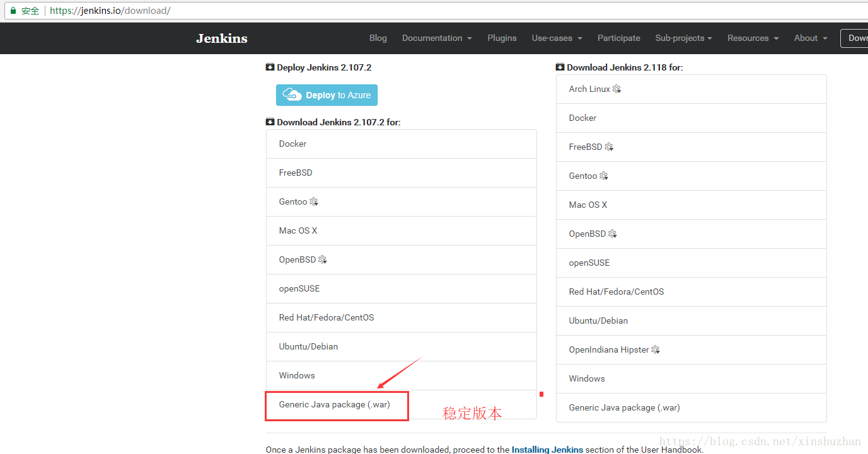
Task: Select FreeBSD under Jenkins 2.107.2
Action: click(x=402, y=173)
